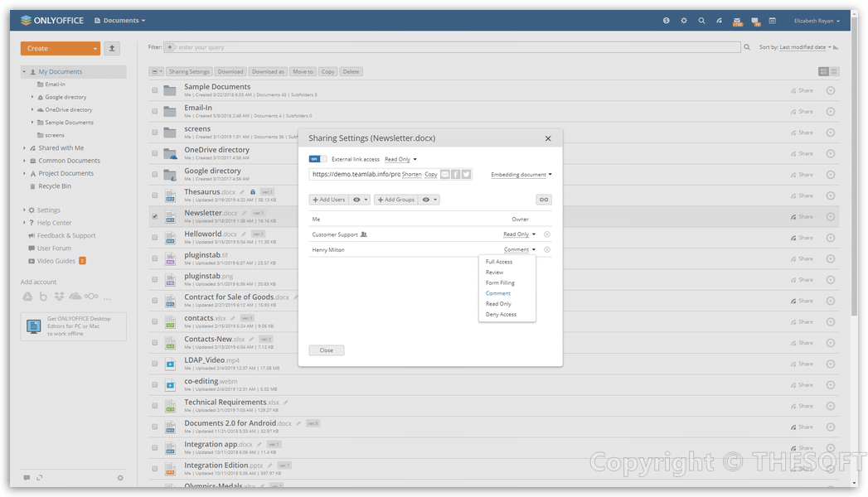This screenshot has height=497, width=868.
Task: Select Full Access for Henry Milton
Action: pos(498,261)
